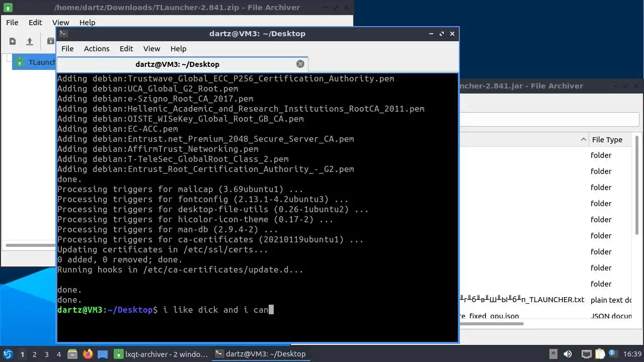Click the network status tray icon

pyautogui.click(x=586, y=354)
